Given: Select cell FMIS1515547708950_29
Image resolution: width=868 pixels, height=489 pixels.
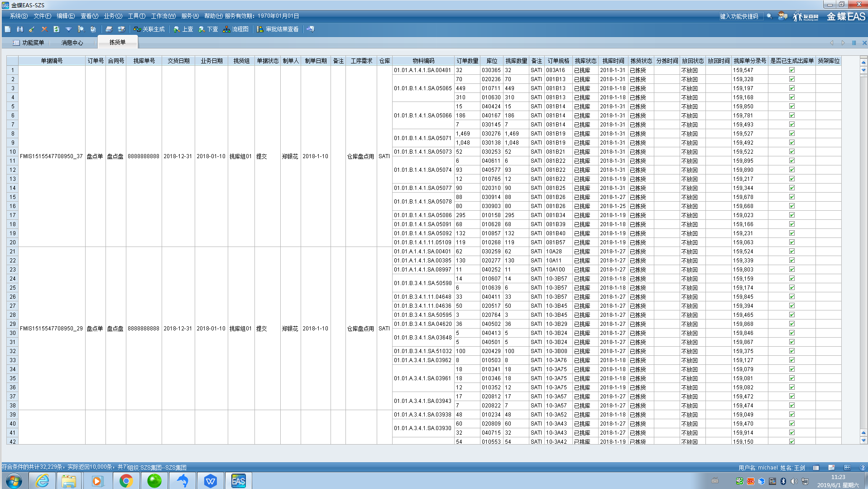Looking at the screenshot, I should pos(52,329).
